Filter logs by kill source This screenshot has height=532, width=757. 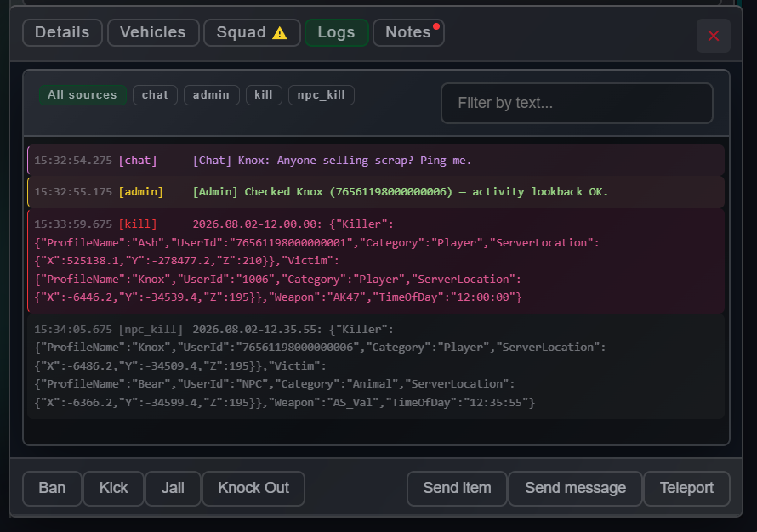click(264, 95)
